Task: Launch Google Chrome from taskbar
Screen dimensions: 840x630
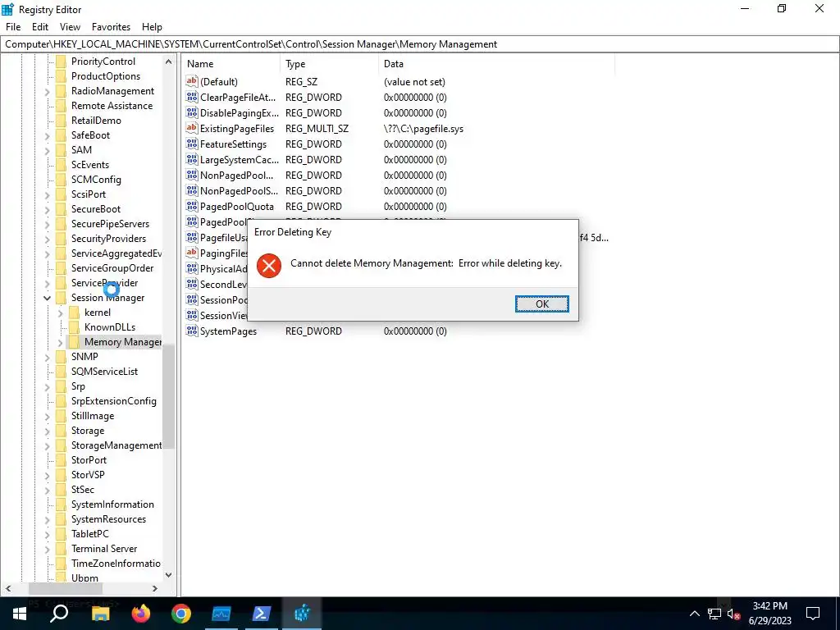Action: [181, 614]
